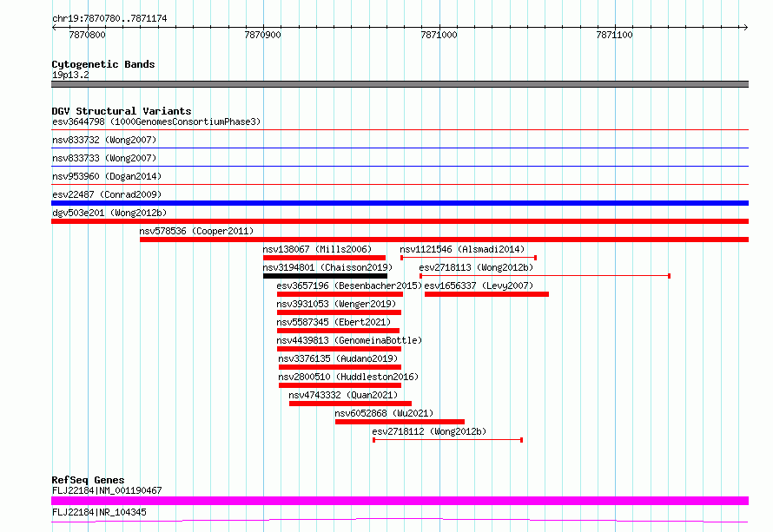
Task: Click the esv3644798 (1000GenomesConsortiumPhase3) variant label
Action: 156,122
